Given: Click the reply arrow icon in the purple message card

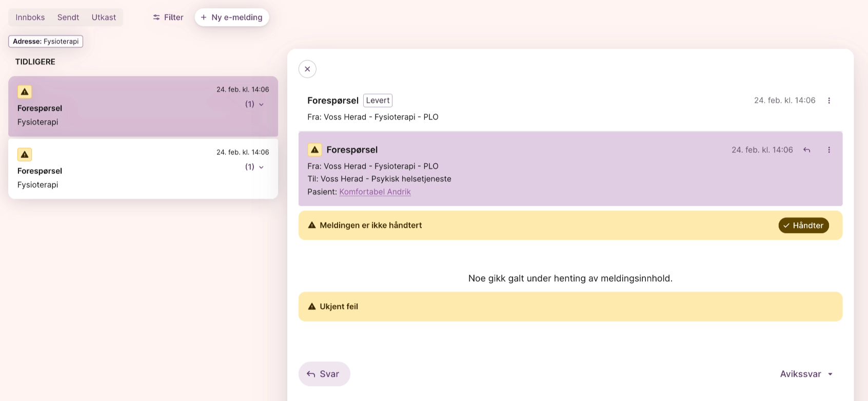Looking at the screenshot, I should click(x=807, y=150).
